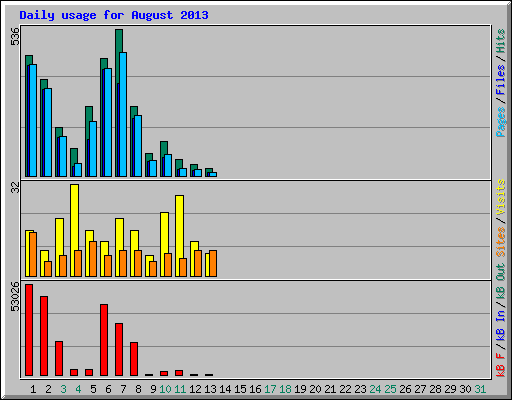The image size is (512, 400).
Task: Click day 1 on the x-axis
Action: (33, 389)
